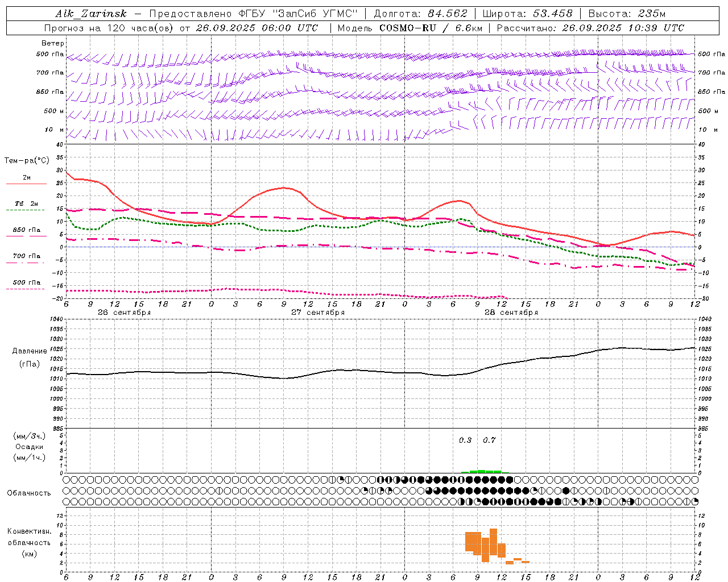
Task: Click the '28 сентября' date label
Action: 511,313
